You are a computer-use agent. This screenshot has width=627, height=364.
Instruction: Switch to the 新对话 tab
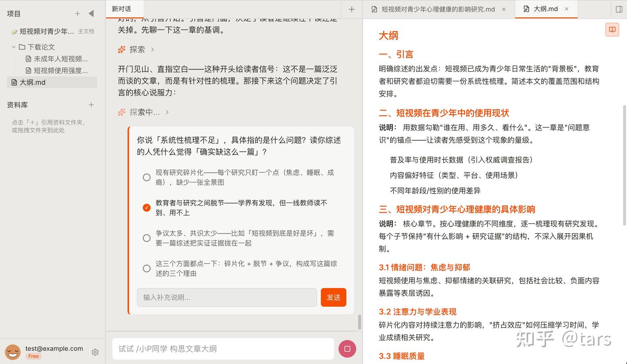tap(121, 9)
